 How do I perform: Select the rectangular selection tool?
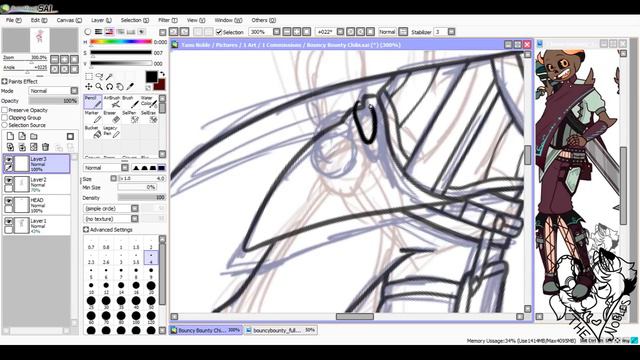[x=89, y=77]
